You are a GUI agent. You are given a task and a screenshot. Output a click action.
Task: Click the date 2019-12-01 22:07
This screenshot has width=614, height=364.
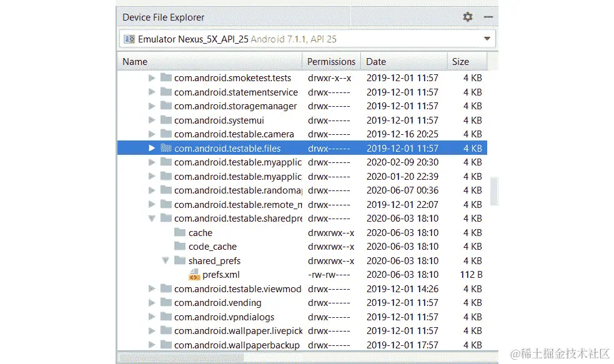[x=402, y=204]
